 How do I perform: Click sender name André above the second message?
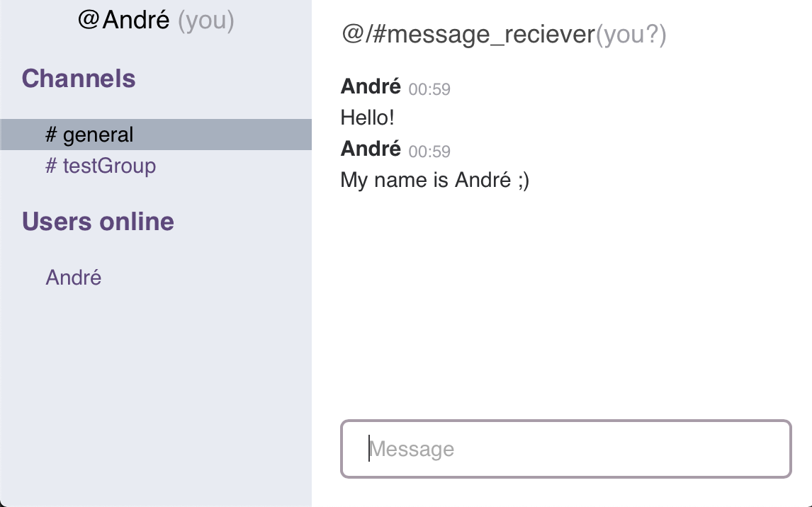click(371, 149)
